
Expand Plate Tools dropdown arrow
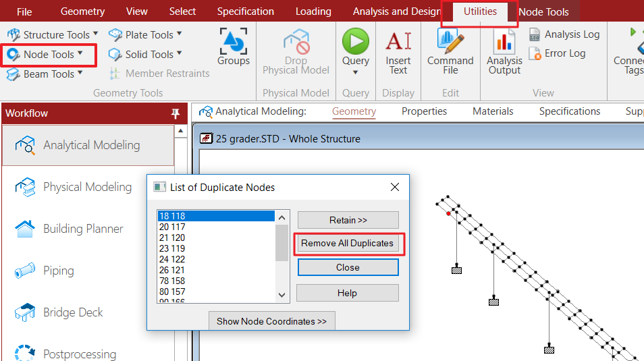(x=179, y=33)
